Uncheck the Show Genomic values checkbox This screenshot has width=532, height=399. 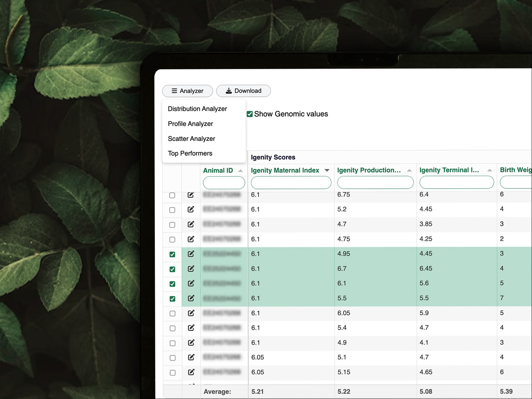(x=250, y=114)
